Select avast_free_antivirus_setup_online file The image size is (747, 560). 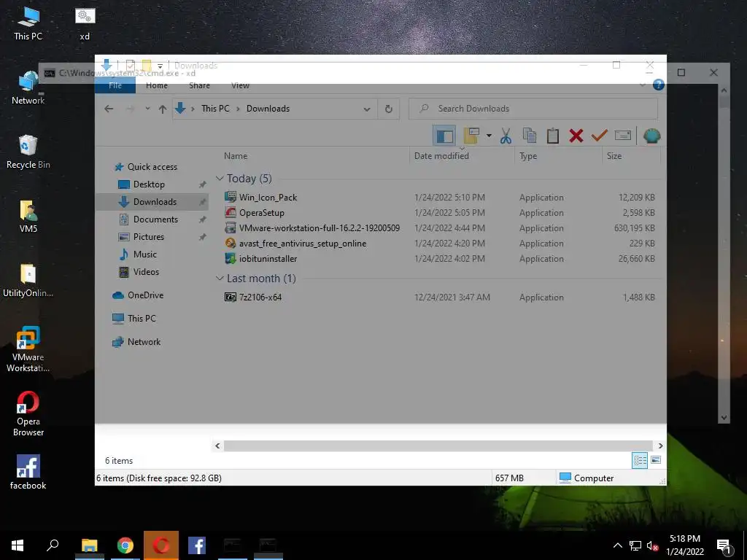pyautogui.click(x=303, y=244)
